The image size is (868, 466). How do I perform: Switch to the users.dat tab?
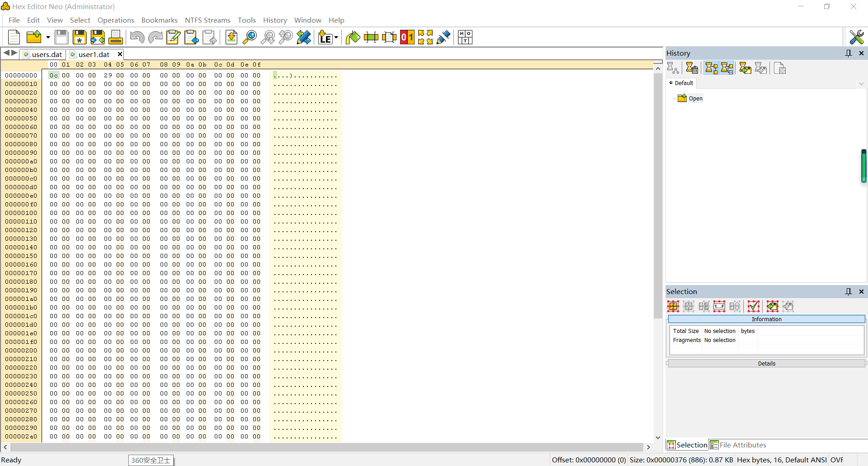coord(44,54)
